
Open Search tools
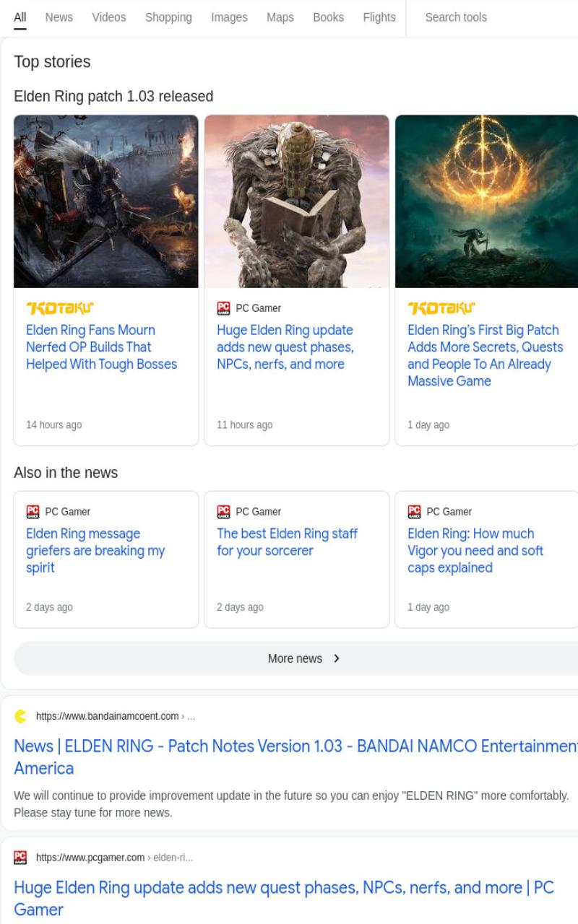click(456, 17)
